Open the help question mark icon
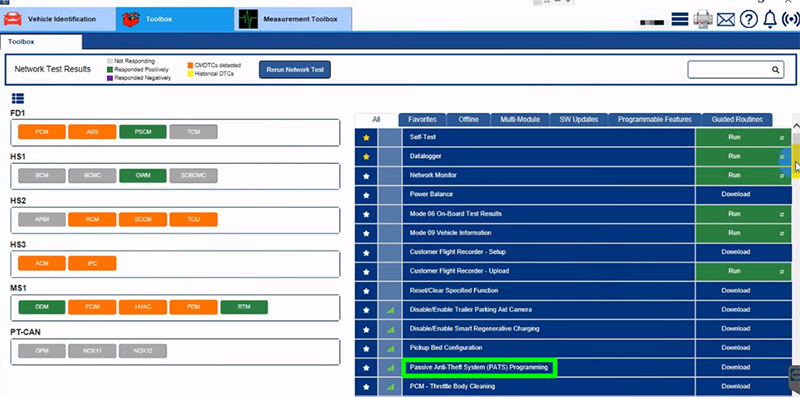Screen dimensions: 800x397 [x=748, y=19]
